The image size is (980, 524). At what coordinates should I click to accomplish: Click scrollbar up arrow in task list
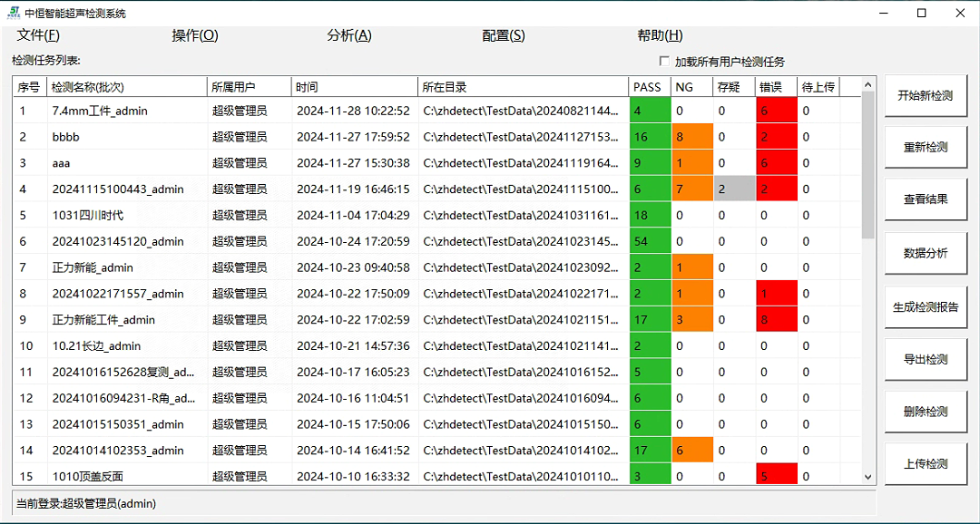pyautogui.click(x=868, y=84)
